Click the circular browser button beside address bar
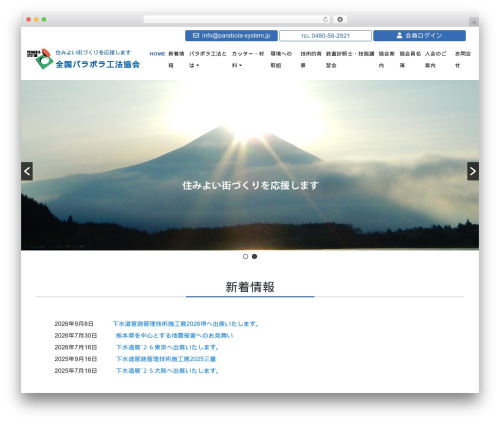The height and width of the screenshot is (423, 500). click(340, 19)
